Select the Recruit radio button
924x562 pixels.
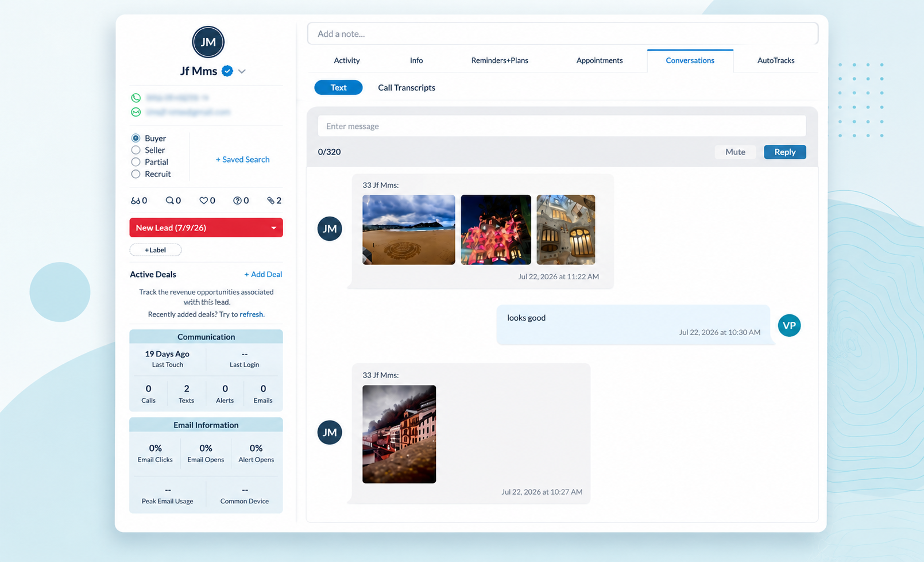click(136, 174)
